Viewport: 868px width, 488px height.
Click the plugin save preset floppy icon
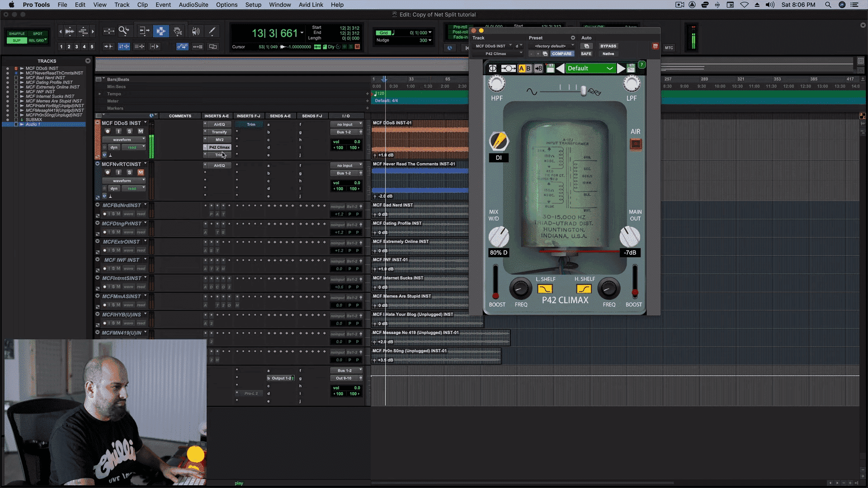click(x=550, y=68)
